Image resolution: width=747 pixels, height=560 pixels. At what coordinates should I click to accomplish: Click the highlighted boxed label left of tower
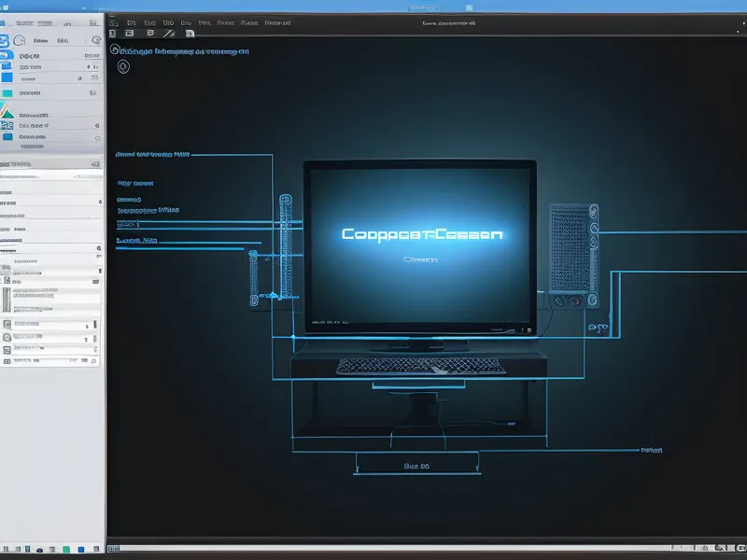pos(127,224)
